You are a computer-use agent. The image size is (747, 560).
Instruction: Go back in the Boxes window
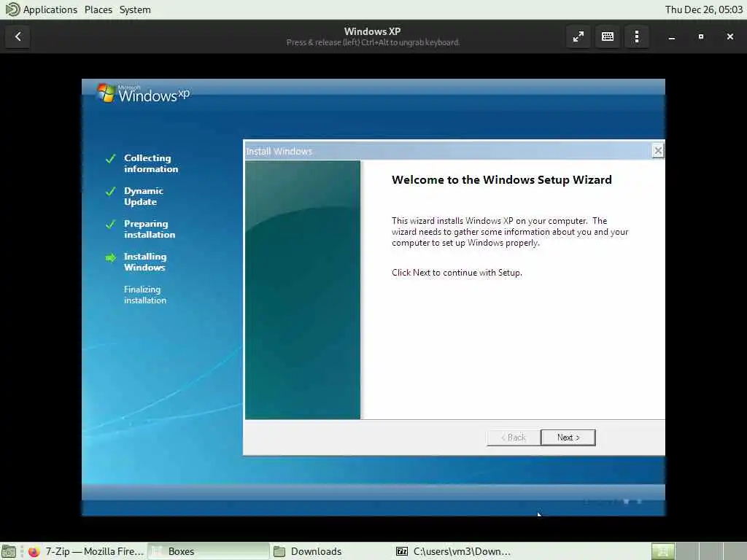click(18, 36)
